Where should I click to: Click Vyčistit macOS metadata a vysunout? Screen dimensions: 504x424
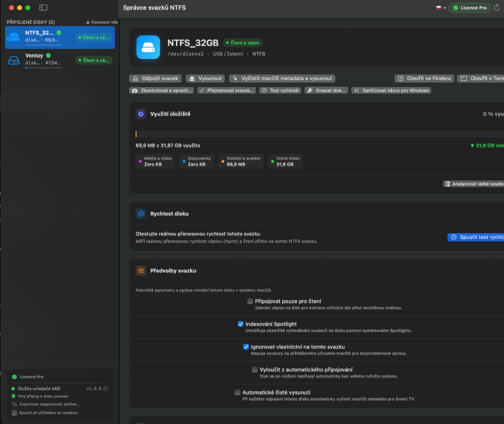(x=282, y=79)
